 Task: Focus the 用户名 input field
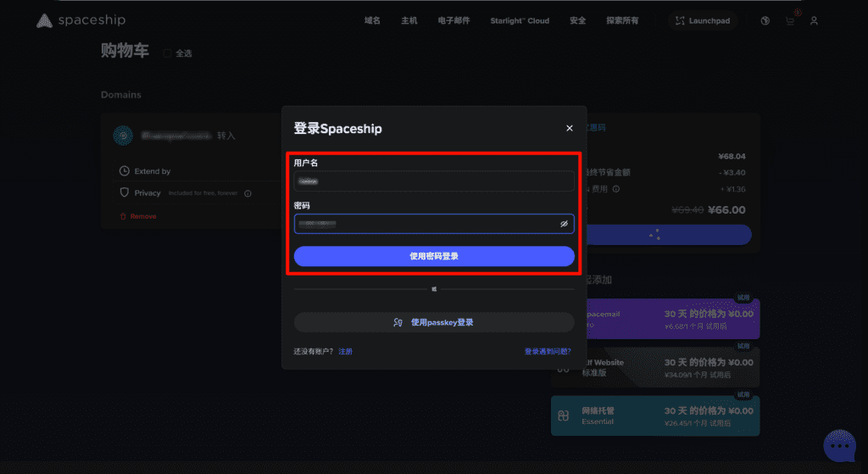[x=434, y=181]
